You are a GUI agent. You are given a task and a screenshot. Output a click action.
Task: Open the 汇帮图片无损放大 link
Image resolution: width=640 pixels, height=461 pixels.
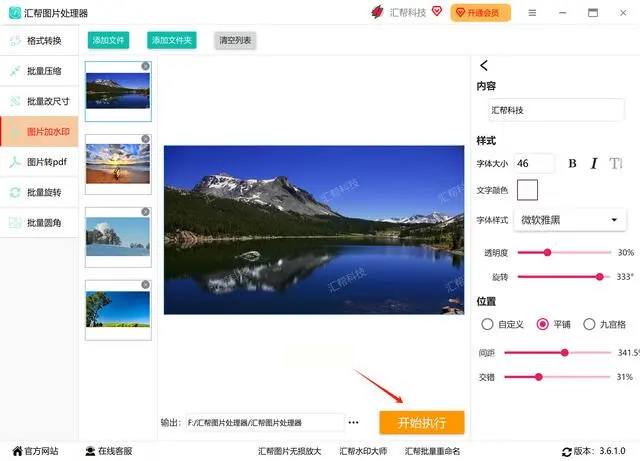coord(289,451)
